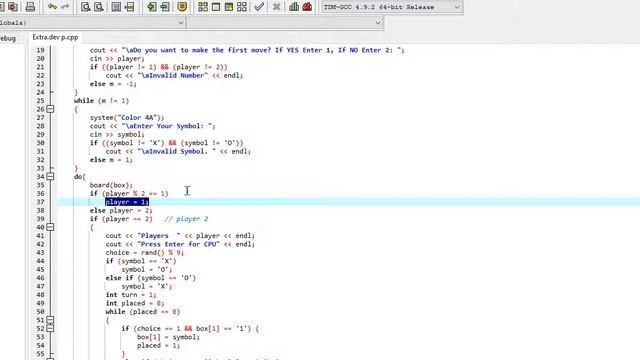The width and height of the screenshot is (640, 360).
Task: Select the Extra.dev p.cpp editor tab
Action: [55, 37]
